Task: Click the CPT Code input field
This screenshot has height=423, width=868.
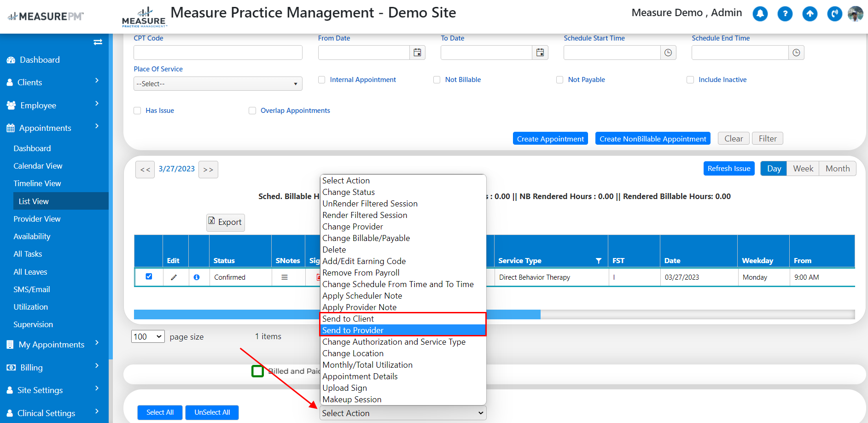Action: tap(218, 53)
